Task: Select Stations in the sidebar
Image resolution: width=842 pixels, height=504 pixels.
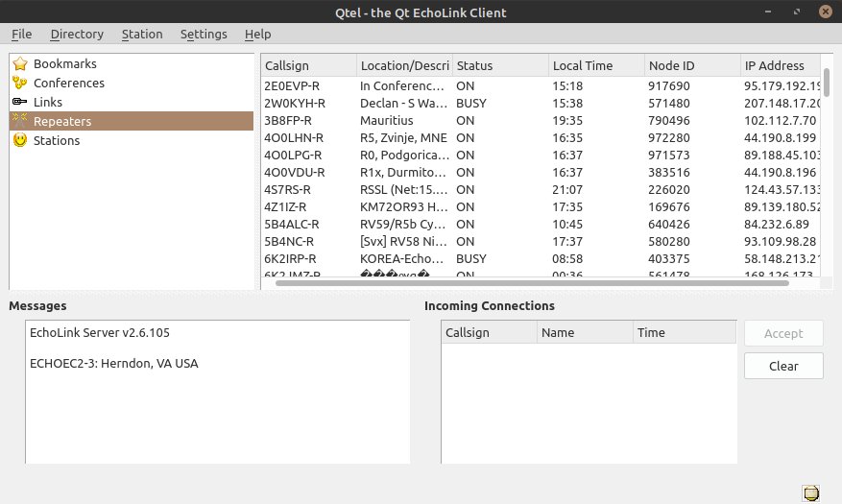Action: 131,140
